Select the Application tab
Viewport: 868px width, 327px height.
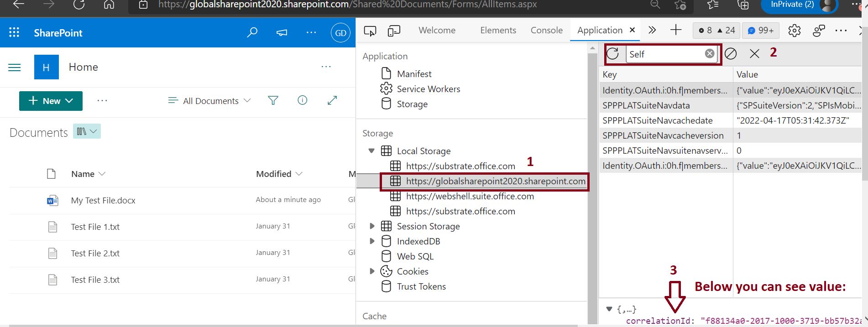click(600, 30)
